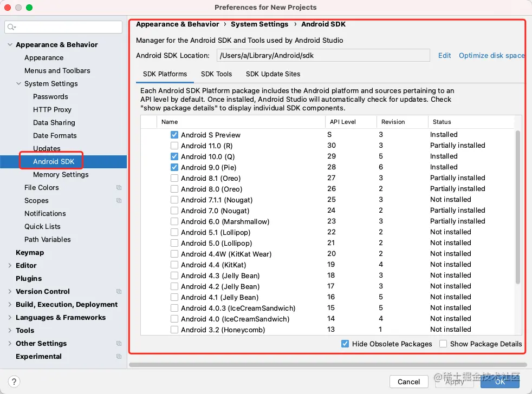
Task: Expand the Tools section arrow
Action: (10, 330)
